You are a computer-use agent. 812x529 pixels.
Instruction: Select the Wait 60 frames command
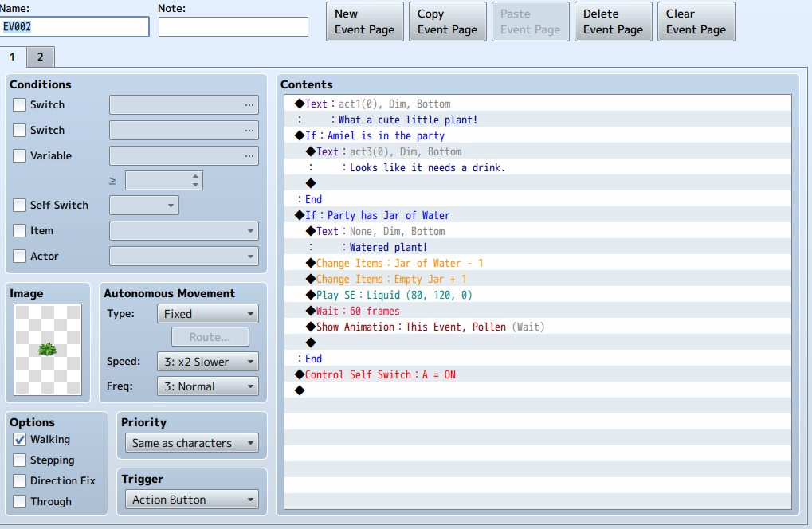[538, 311]
